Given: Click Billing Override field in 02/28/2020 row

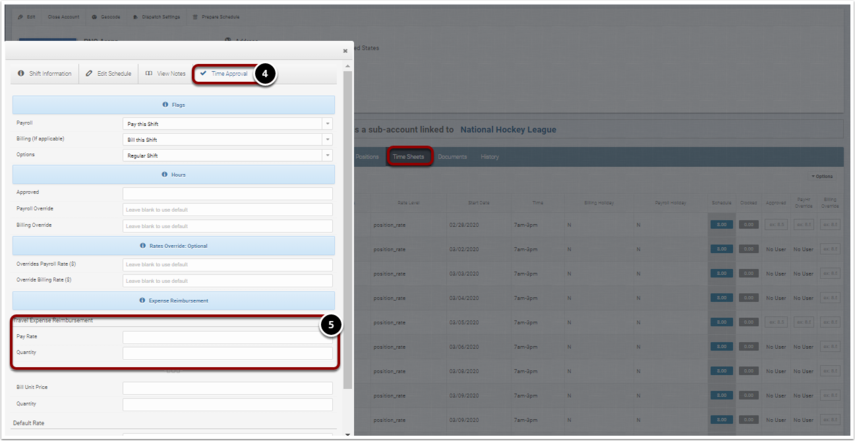Looking at the screenshot, I should (x=830, y=225).
